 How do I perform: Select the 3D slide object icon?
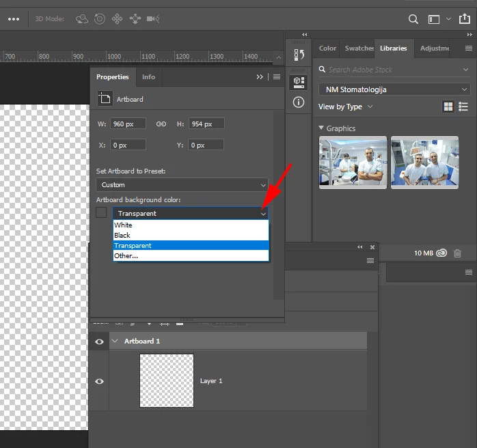(x=135, y=19)
